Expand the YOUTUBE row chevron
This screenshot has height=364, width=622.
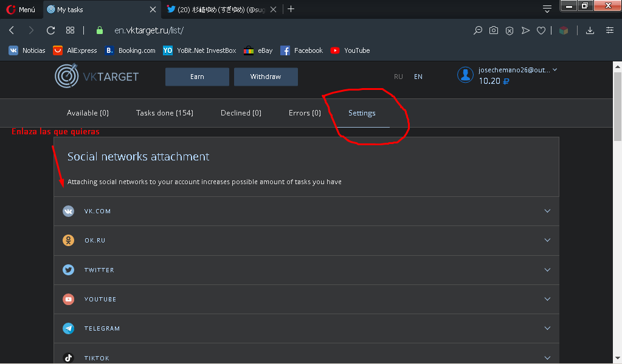click(x=547, y=299)
